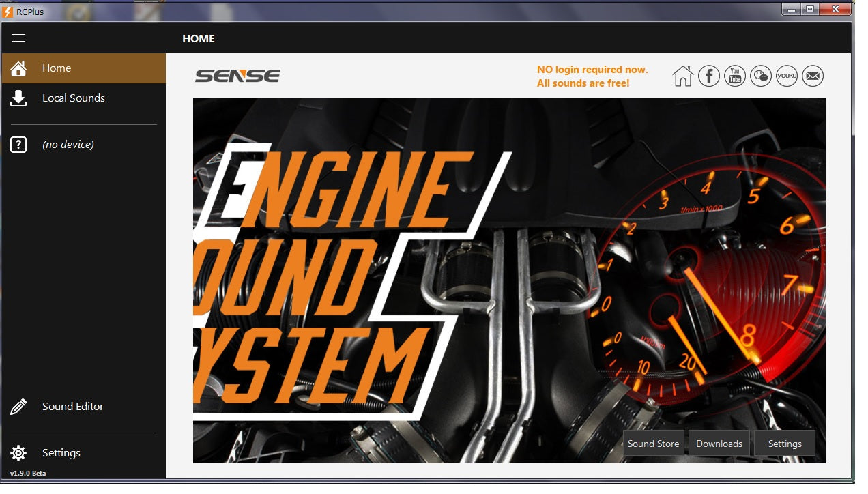Open the Youku social icon
Viewport: 868px width, 494px height.
click(x=787, y=76)
